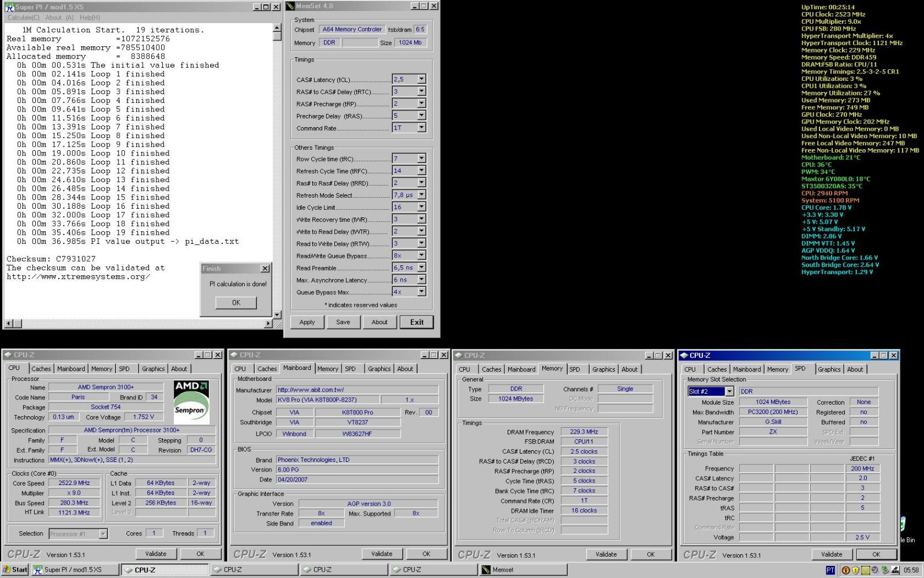Viewport: 924px width, 578px height.
Task: Click Super PI vertical scrollbar down arrow
Action: pos(277,314)
